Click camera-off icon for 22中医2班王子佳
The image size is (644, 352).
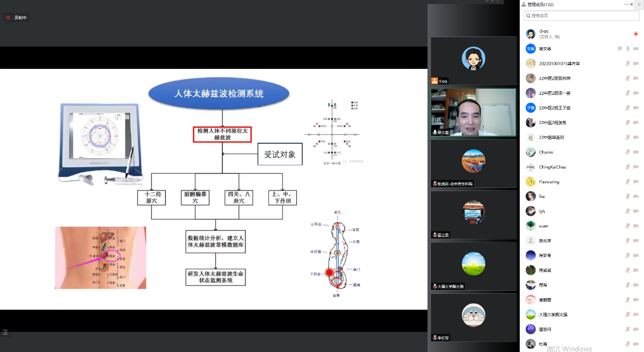pos(636,108)
